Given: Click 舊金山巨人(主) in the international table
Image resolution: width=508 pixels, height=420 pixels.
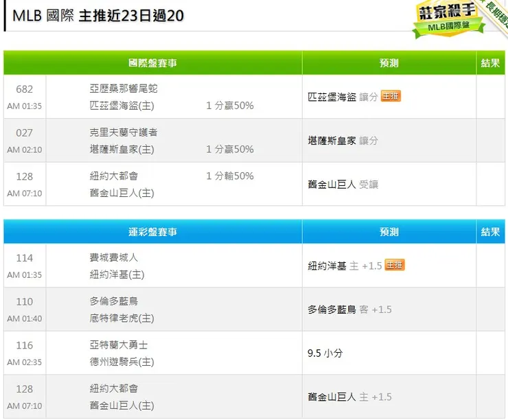Looking at the screenshot, I should click(x=122, y=193).
